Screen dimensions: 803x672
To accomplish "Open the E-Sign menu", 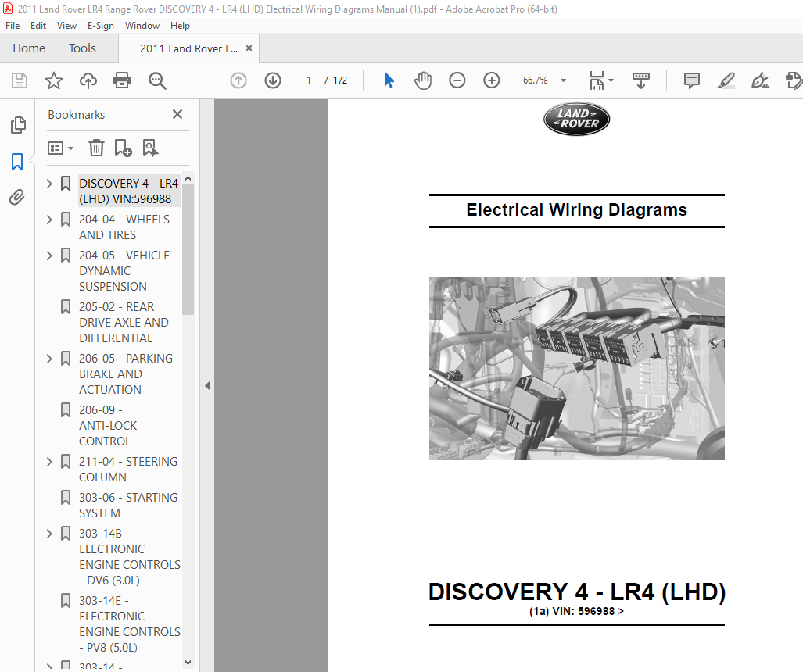I will point(100,26).
